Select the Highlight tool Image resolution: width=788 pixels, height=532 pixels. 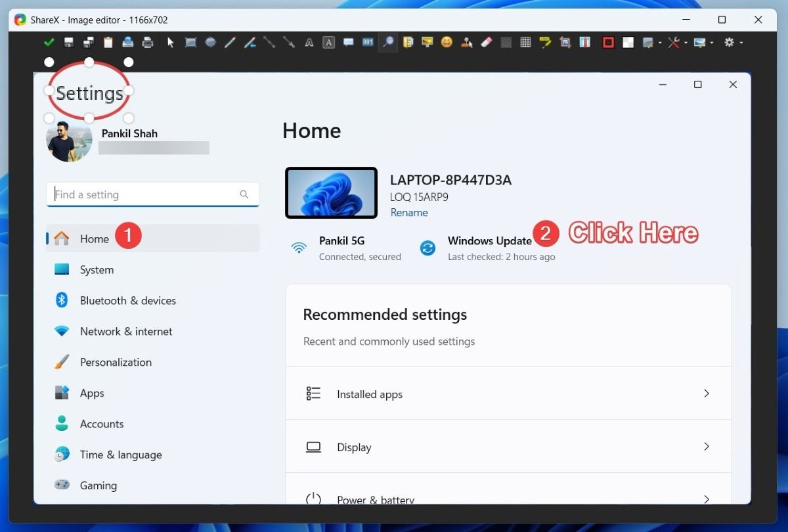tap(544, 42)
